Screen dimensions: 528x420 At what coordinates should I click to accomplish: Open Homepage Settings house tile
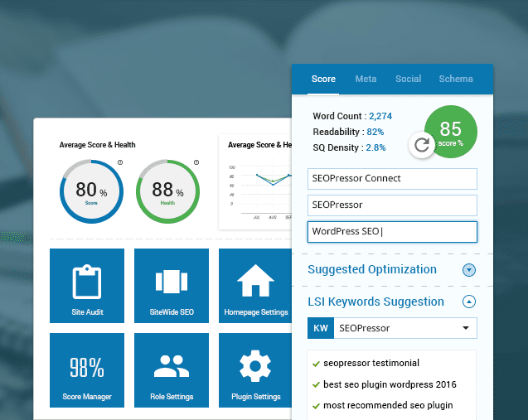(255, 286)
